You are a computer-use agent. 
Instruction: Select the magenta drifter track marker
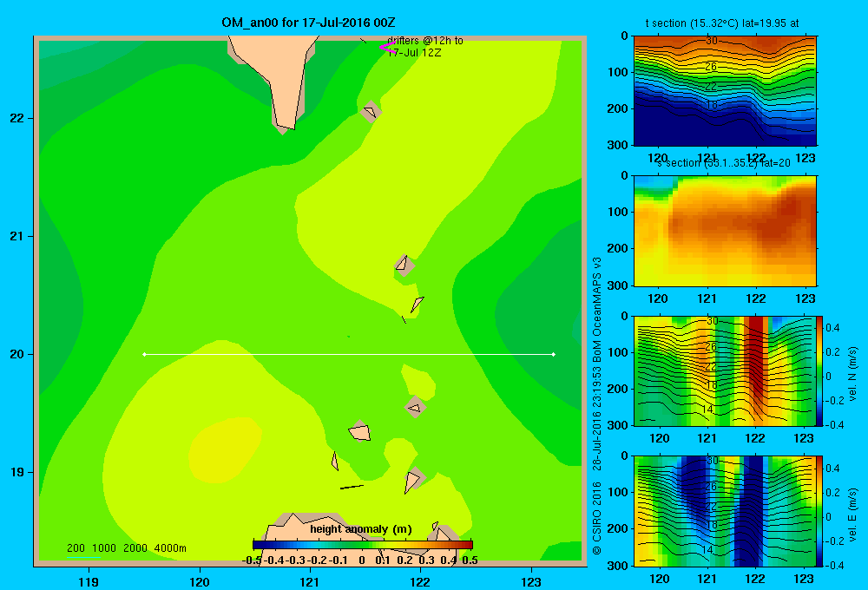click(x=387, y=48)
